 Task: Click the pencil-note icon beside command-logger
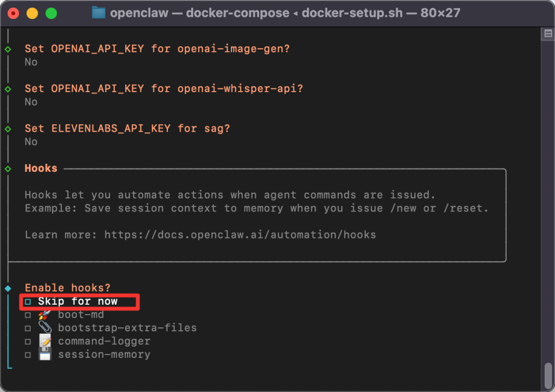pyautogui.click(x=46, y=340)
